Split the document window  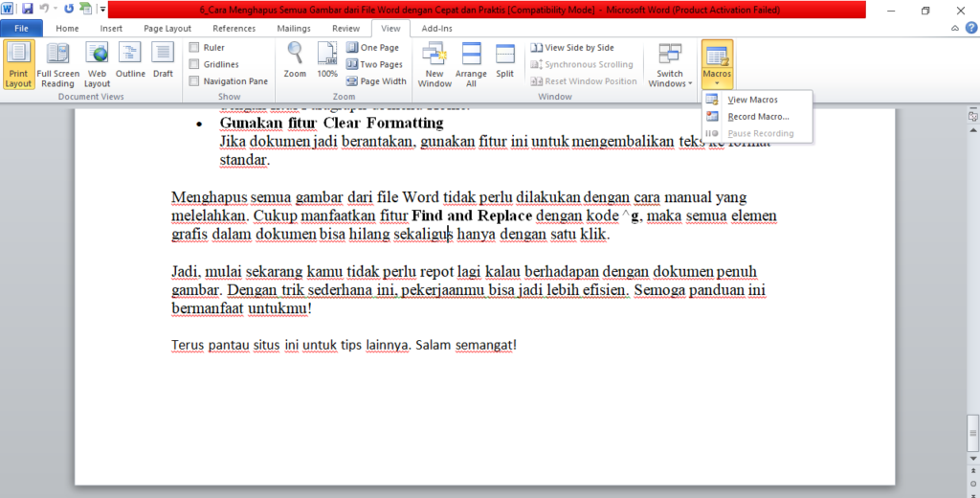[504, 62]
